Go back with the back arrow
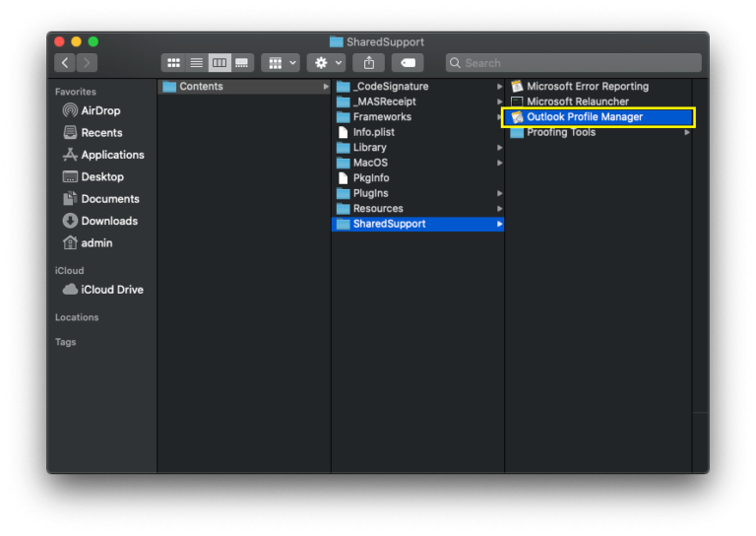756x536 pixels. point(65,63)
